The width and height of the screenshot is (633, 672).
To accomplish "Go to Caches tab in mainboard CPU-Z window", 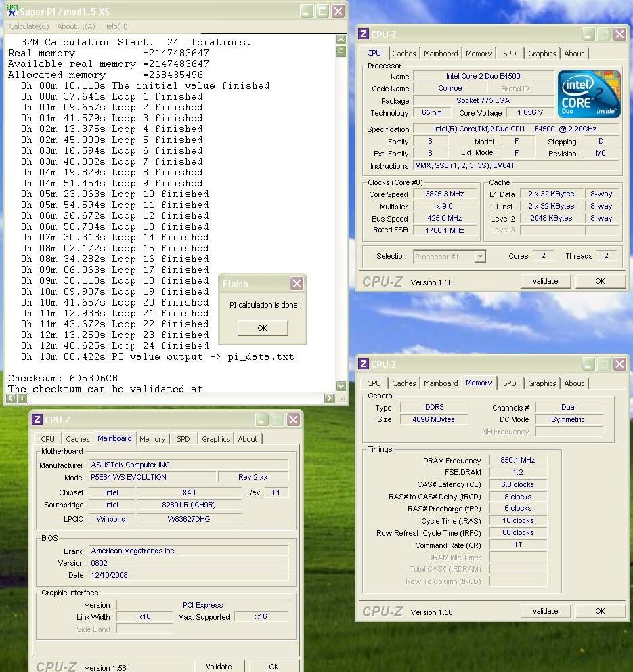I will [x=78, y=439].
